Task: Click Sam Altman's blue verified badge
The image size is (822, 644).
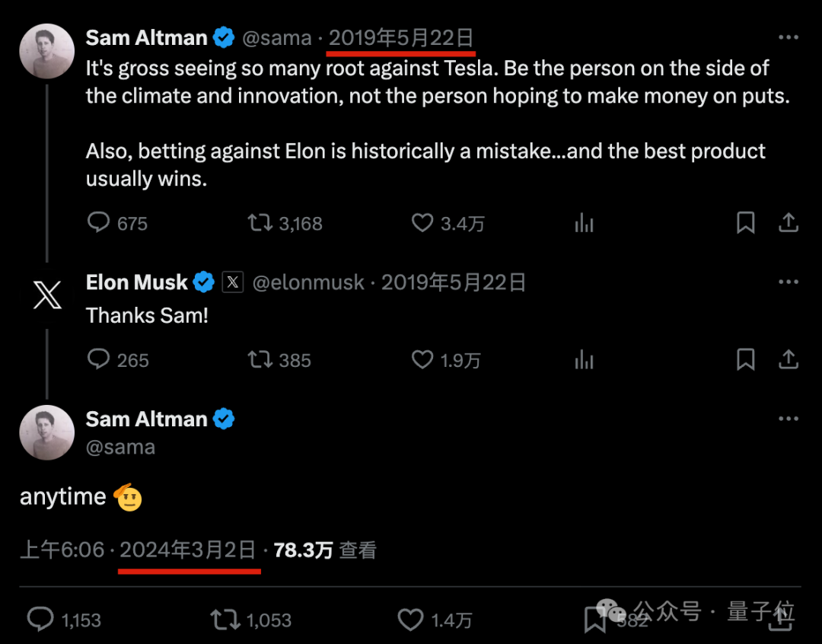Action: pos(223,37)
